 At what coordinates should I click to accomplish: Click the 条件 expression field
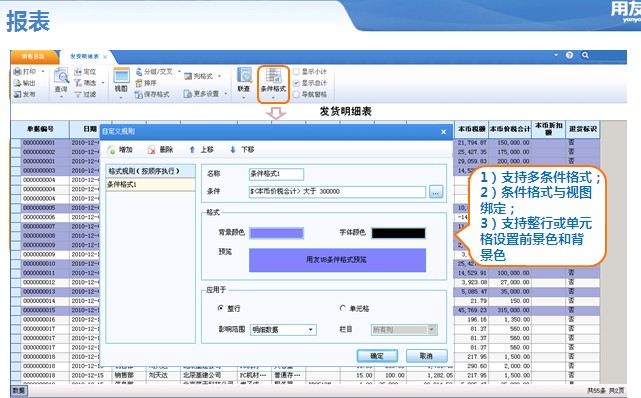click(337, 192)
